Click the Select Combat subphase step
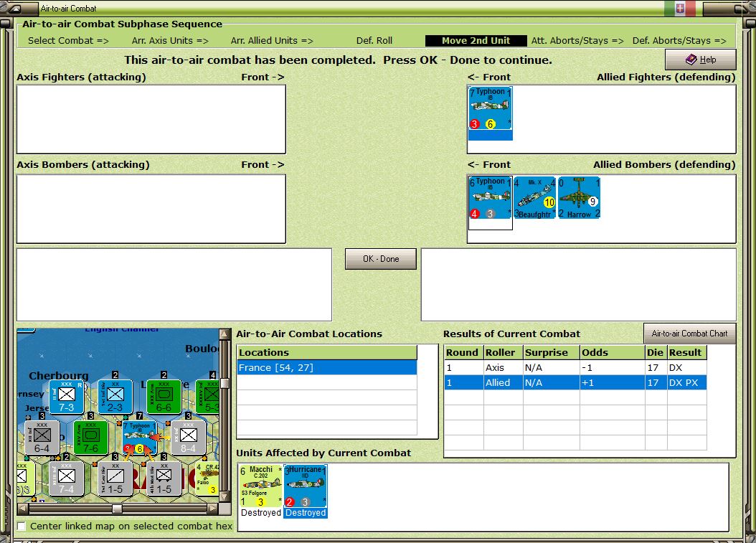The width and height of the screenshot is (756, 543). click(x=68, y=41)
